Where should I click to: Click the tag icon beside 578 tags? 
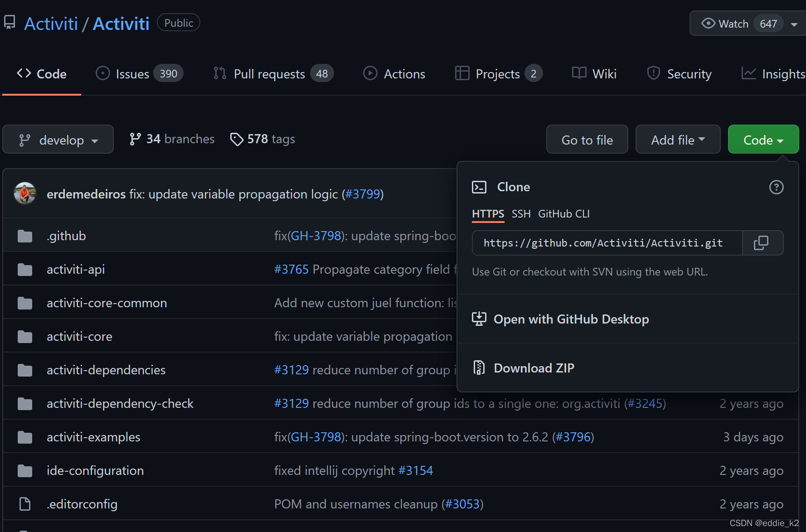pos(237,139)
